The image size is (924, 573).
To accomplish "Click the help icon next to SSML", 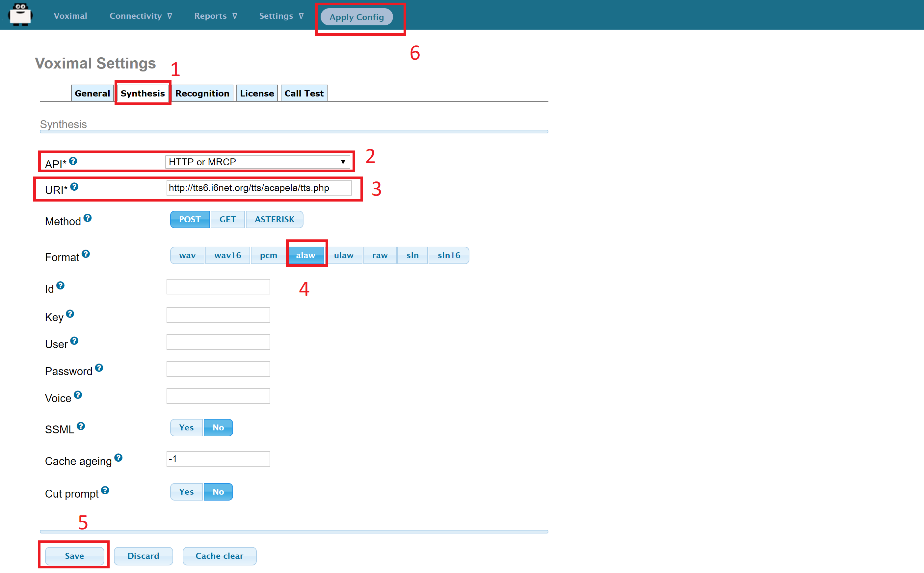I will coord(81,426).
